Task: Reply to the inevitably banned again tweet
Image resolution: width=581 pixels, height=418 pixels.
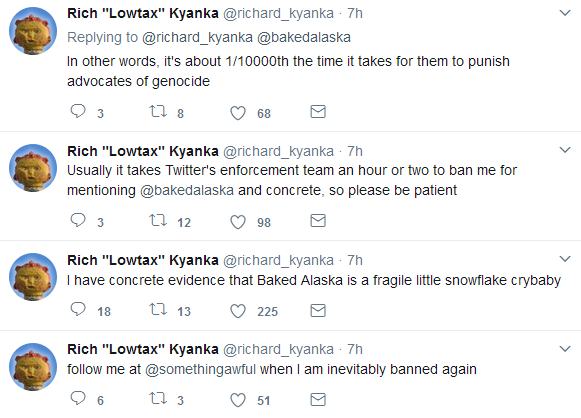Action: coord(78,398)
